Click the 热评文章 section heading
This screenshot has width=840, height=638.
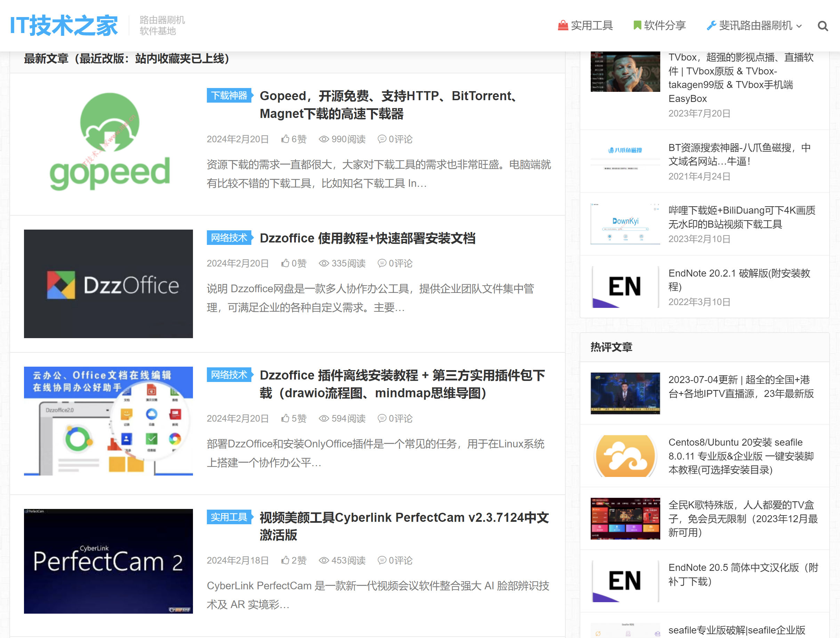611,347
